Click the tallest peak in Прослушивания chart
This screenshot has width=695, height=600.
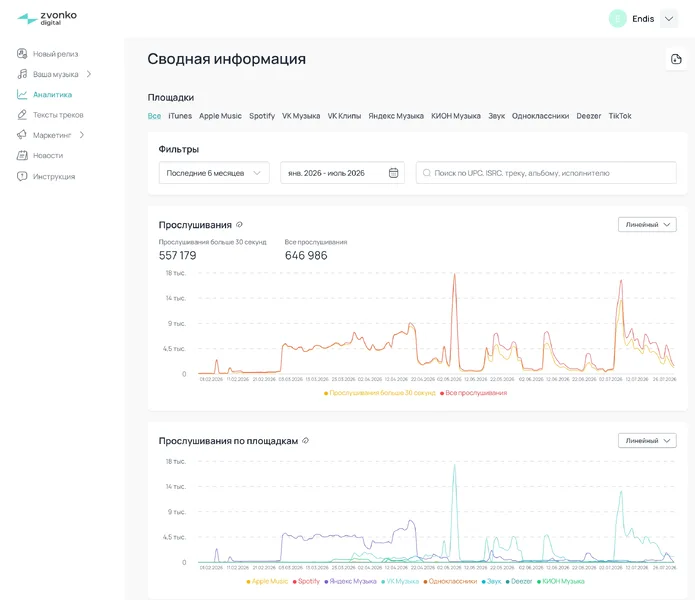pos(454,275)
